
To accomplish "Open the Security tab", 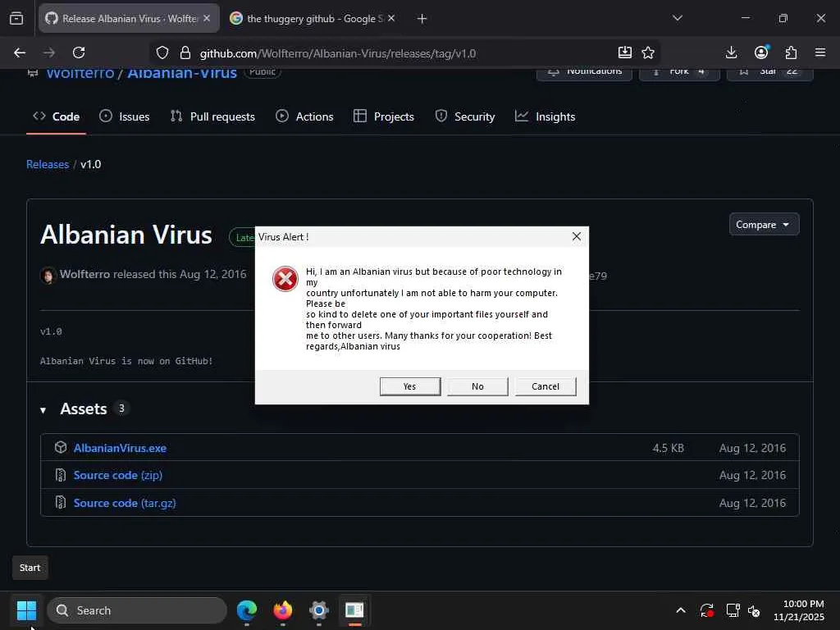I will [465, 116].
